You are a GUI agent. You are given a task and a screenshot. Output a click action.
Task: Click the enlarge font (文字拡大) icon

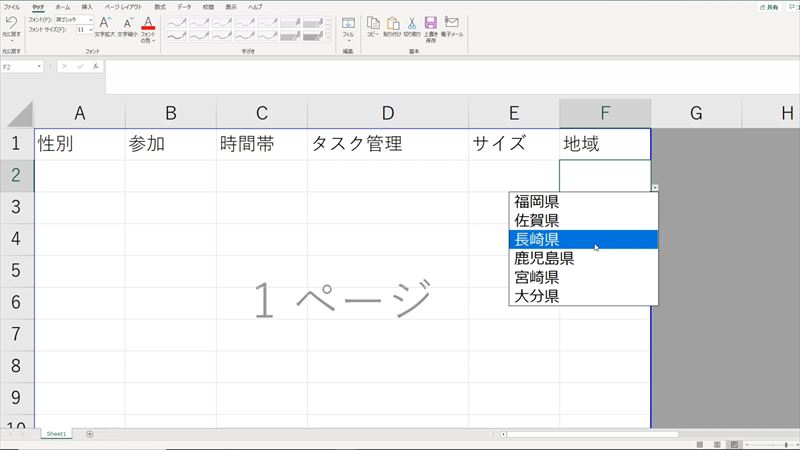coord(104,22)
